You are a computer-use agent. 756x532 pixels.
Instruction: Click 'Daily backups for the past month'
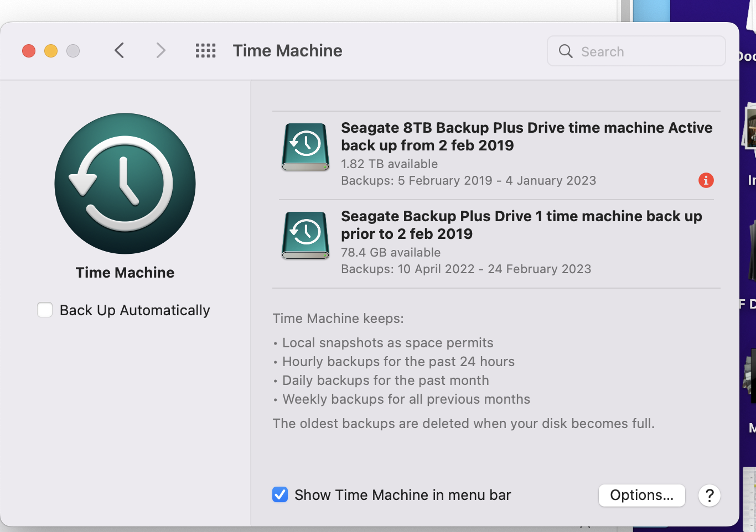[386, 380]
